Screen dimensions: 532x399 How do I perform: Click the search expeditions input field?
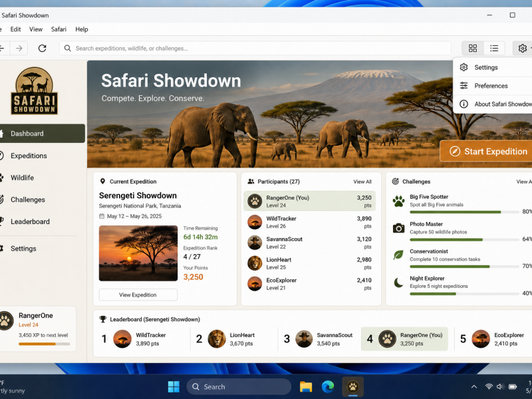tap(255, 49)
